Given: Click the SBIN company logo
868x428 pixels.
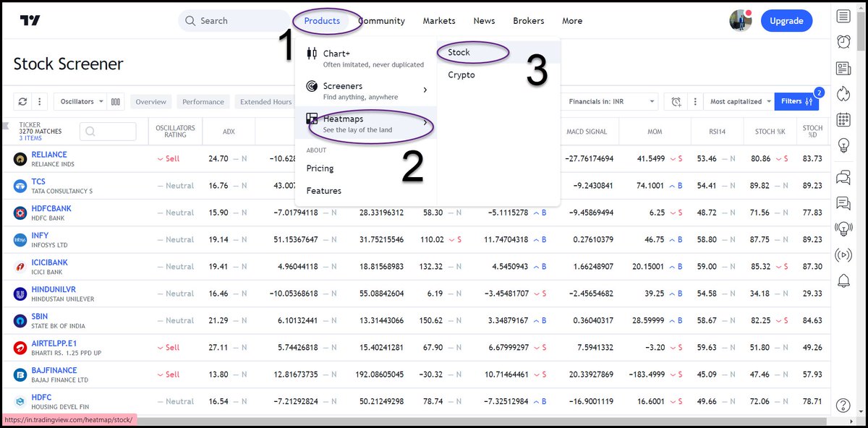Looking at the screenshot, I should click(20, 320).
